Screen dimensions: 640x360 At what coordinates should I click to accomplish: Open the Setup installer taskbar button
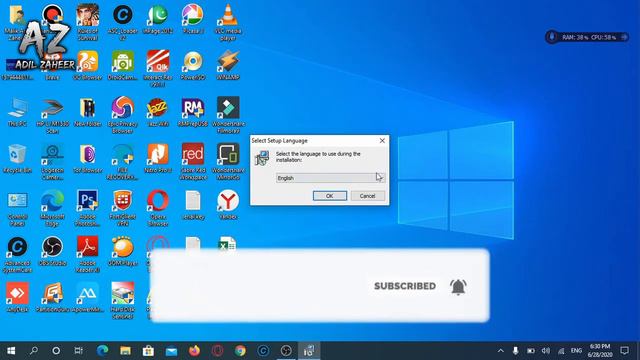pyautogui.click(x=309, y=351)
